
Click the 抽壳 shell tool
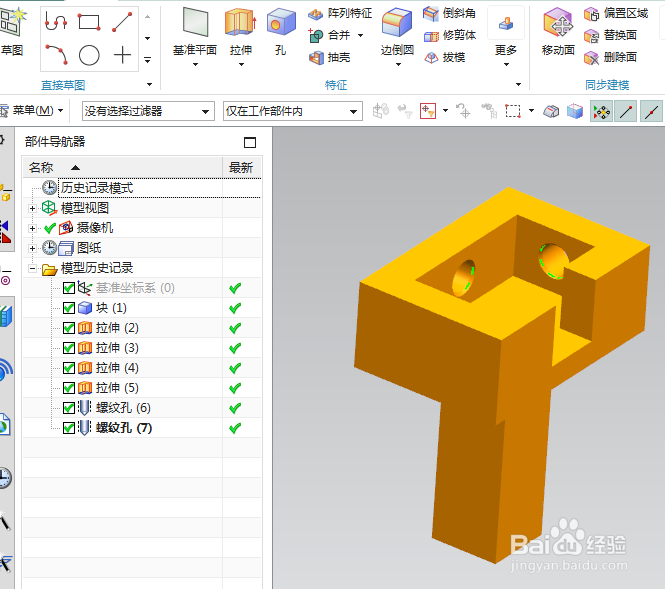tap(330, 57)
